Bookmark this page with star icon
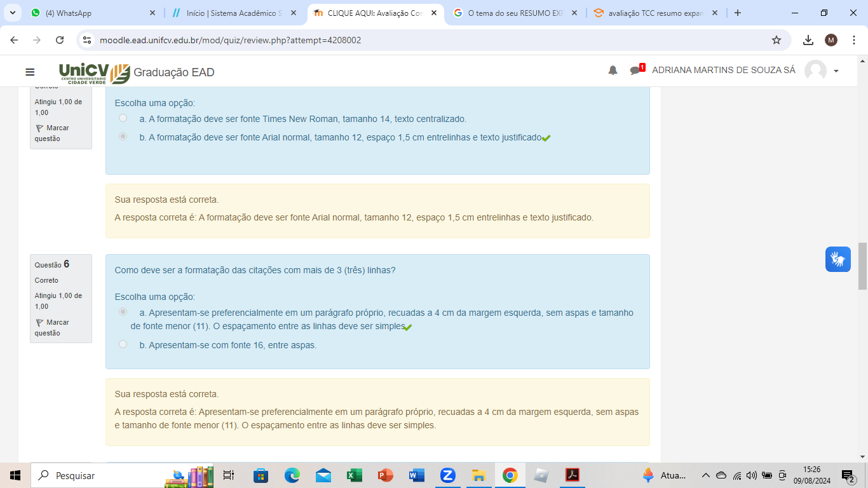The width and height of the screenshot is (868, 488). point(776,40)
